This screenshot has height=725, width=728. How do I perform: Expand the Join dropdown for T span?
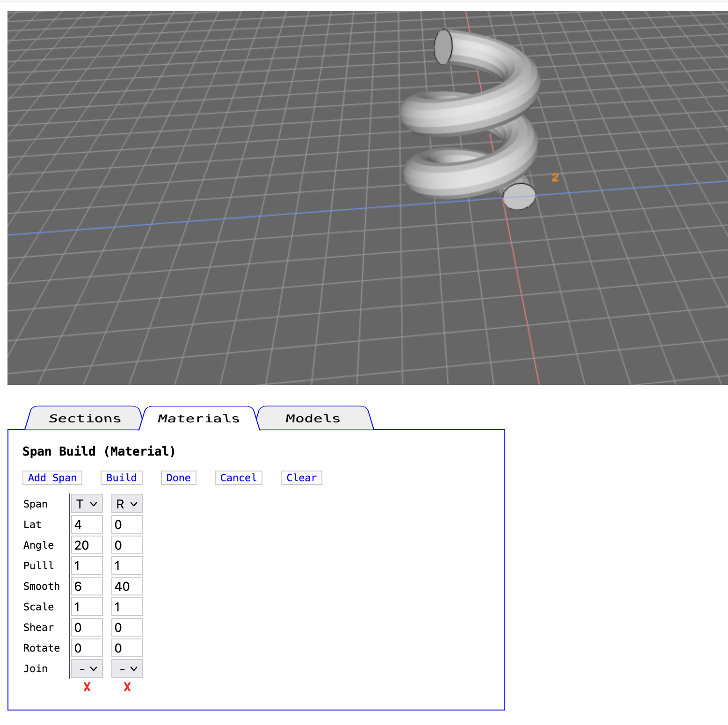tap(87, 668)
